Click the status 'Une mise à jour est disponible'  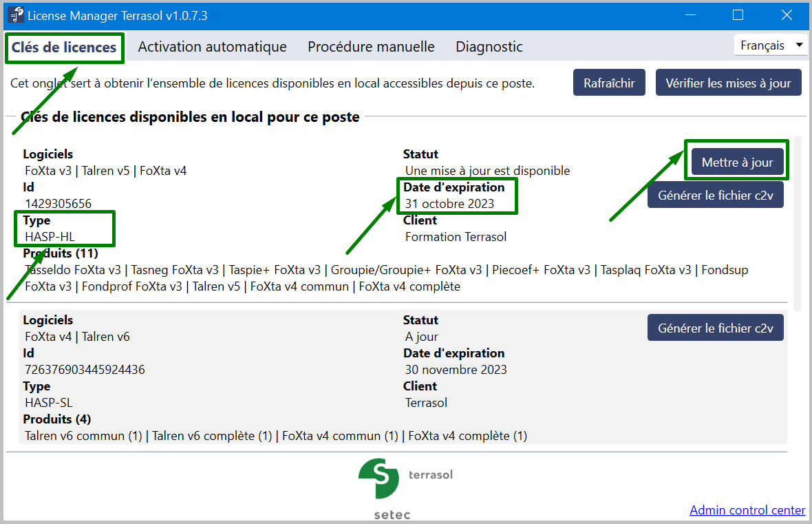click(x=487, y=171)
